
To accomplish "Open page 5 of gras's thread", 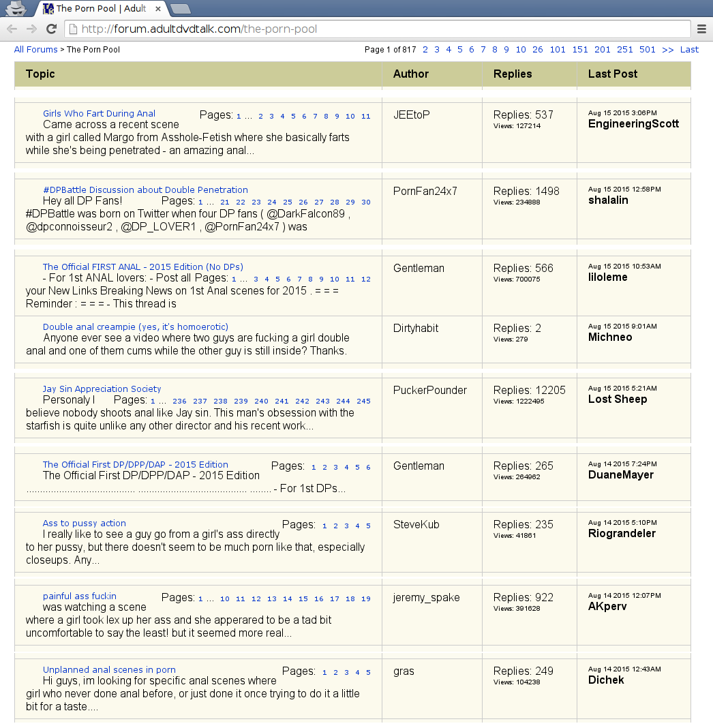I will click(368, 672).
